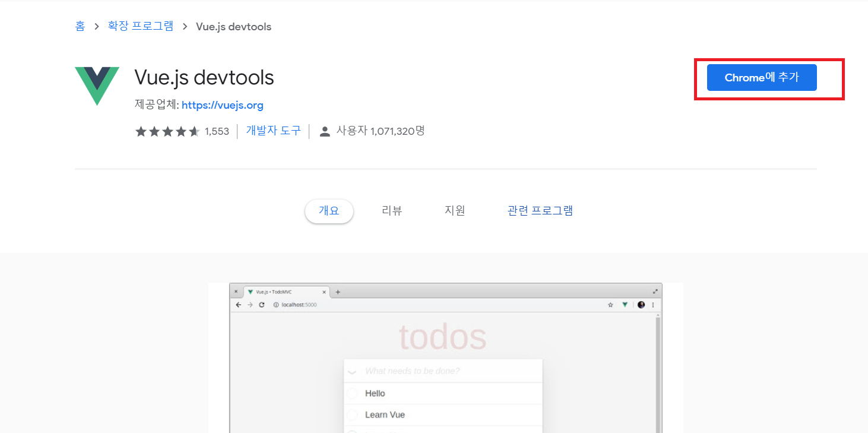This screenshot has width=868, height=433.
Task: Click the new tab plus in preview
Action: tap(338, 292)
